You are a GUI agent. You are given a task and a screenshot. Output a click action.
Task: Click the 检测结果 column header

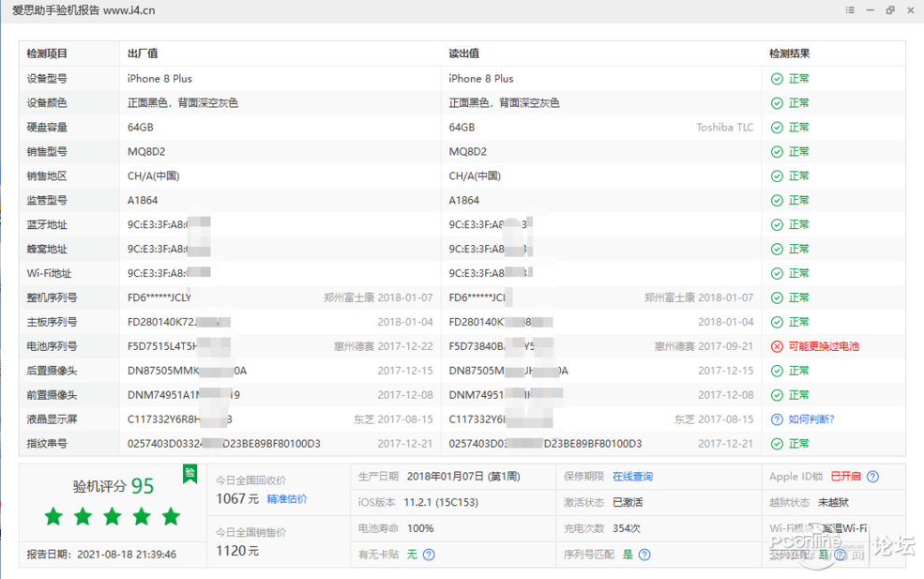click(790, 53)
